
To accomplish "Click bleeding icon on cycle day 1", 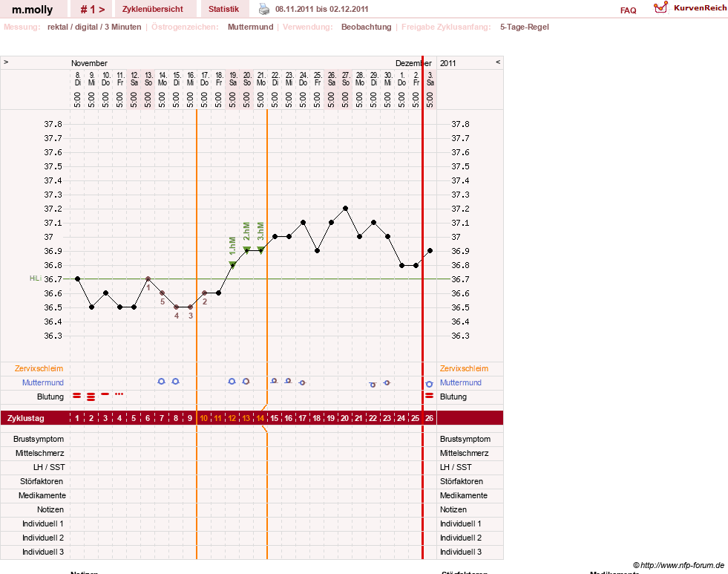I will 76,396.
